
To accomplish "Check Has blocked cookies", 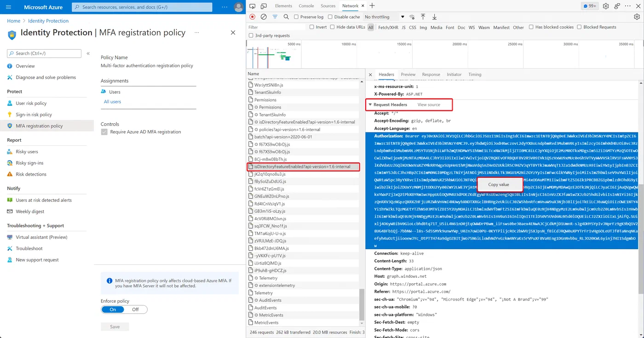I will coord(531,27).
